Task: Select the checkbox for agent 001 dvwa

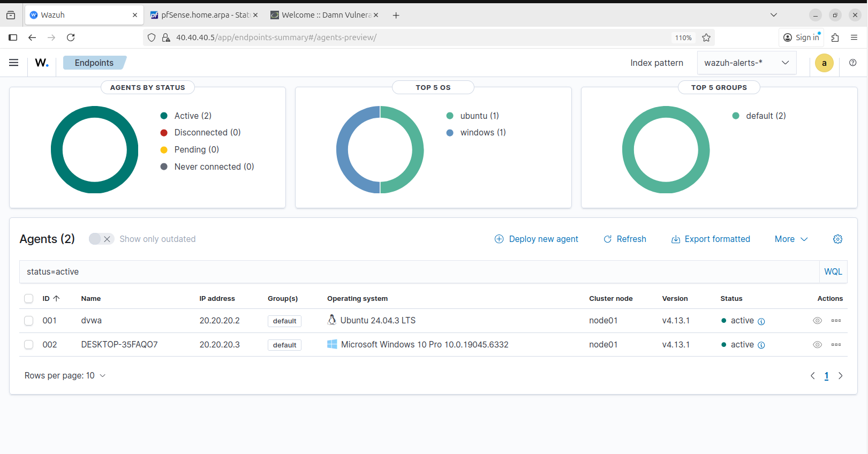Action: [x=29, y=321]
